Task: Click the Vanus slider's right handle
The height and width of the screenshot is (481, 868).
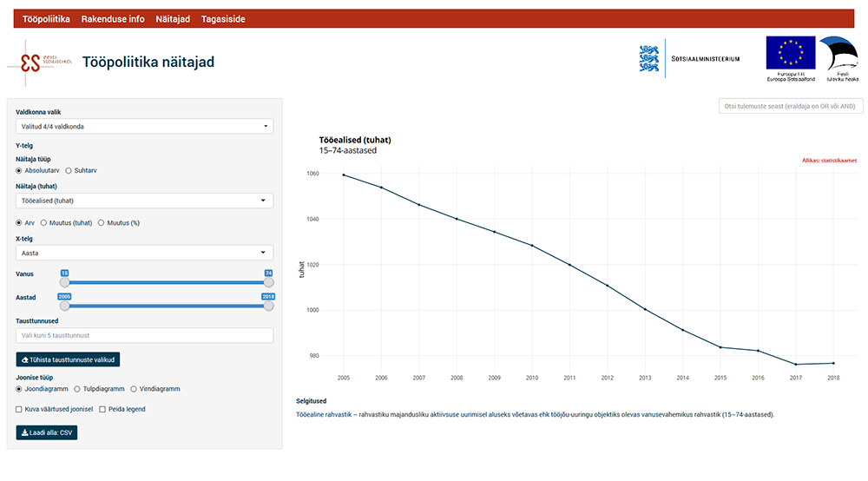Action: pyautogui.click(x=268, y=282)
